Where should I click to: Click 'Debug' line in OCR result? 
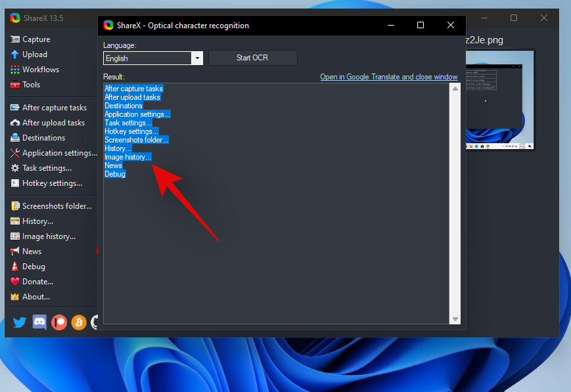click(115, 174)
